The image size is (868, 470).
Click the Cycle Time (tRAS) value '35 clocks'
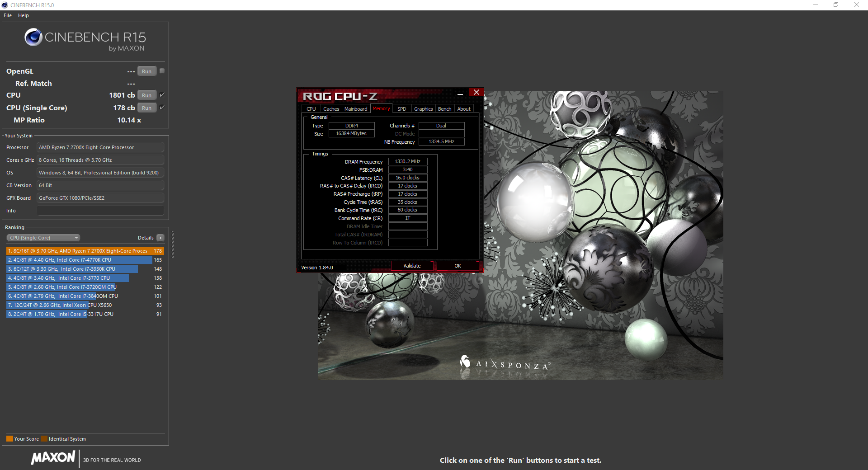pyautogui.click(x=408, y=202)
